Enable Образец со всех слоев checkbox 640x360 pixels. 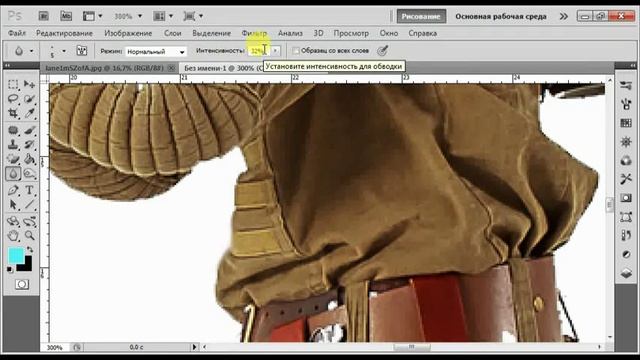(296, 51)
